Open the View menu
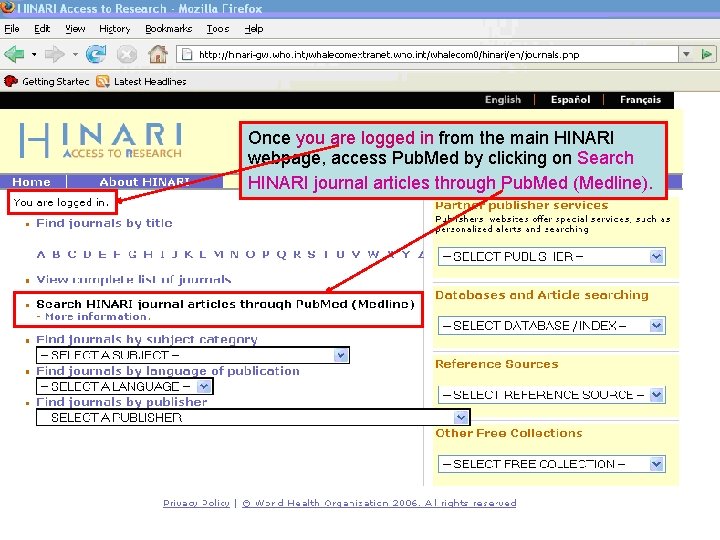 tap(75, 28)
